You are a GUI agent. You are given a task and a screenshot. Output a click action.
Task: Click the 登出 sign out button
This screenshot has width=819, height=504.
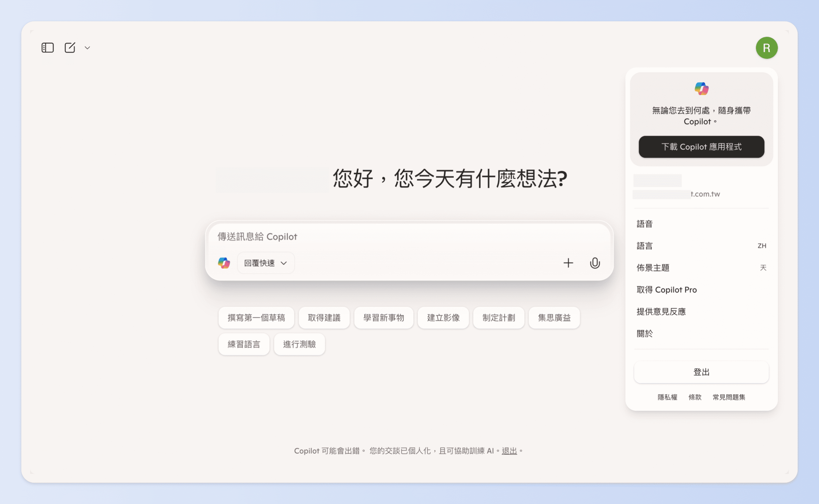[x=701, y=372]
